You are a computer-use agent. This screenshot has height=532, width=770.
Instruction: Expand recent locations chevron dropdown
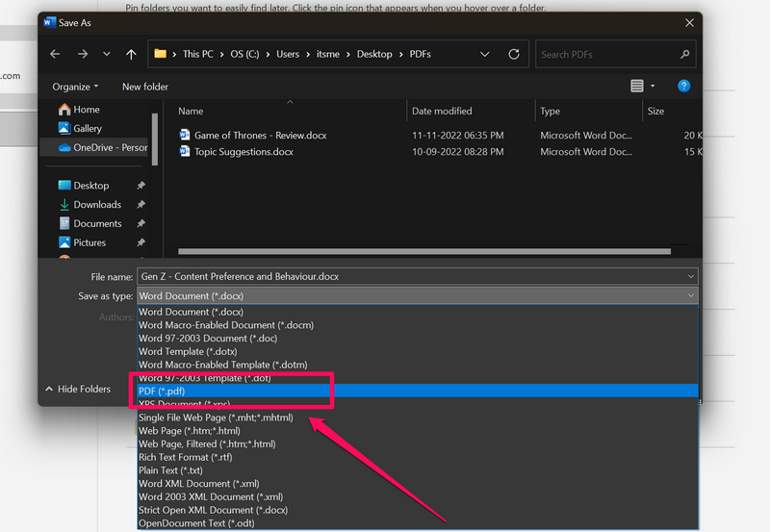tap(107, 55)
